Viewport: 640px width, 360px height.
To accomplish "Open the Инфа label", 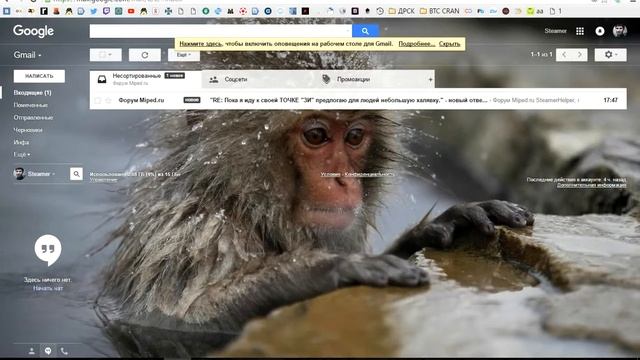I will point(21,142).
